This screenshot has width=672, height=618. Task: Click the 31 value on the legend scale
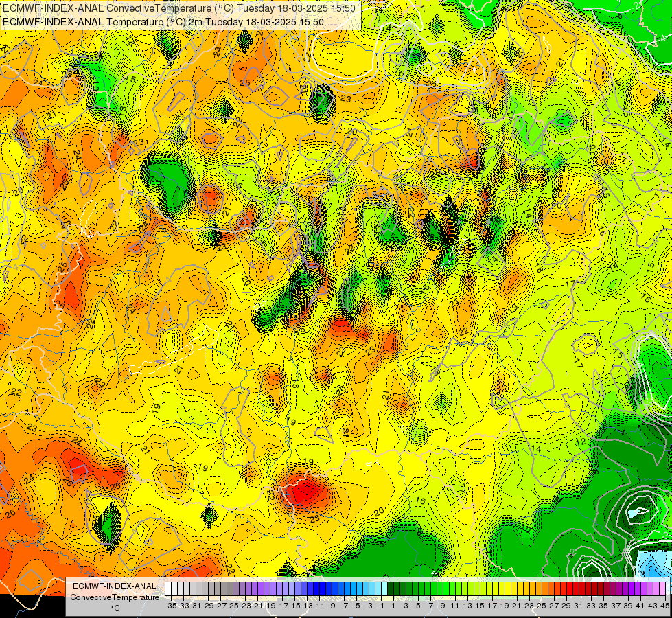pyautogui.click(x=578, y=606)
